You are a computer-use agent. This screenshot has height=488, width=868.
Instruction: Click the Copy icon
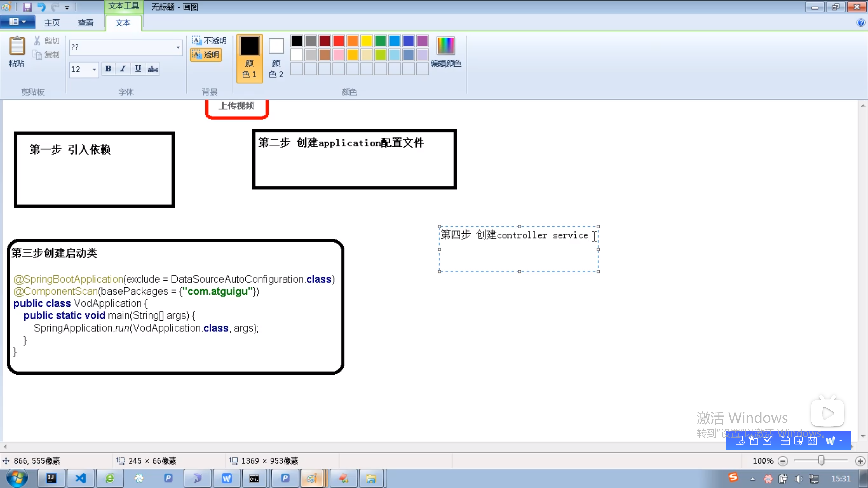(37, 54)
